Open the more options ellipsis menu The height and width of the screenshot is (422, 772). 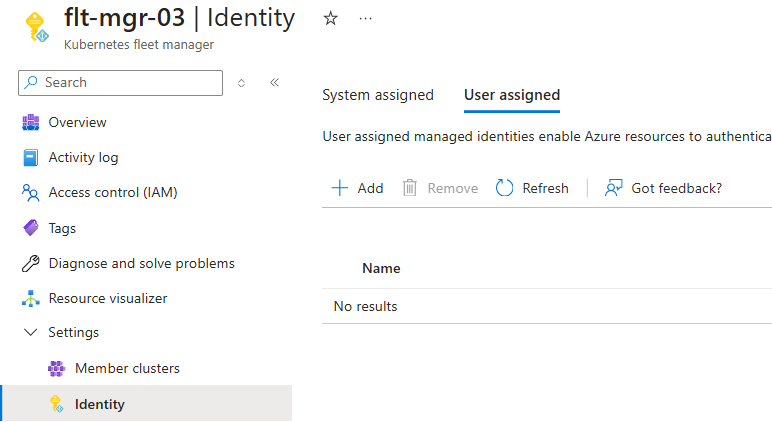365,18
